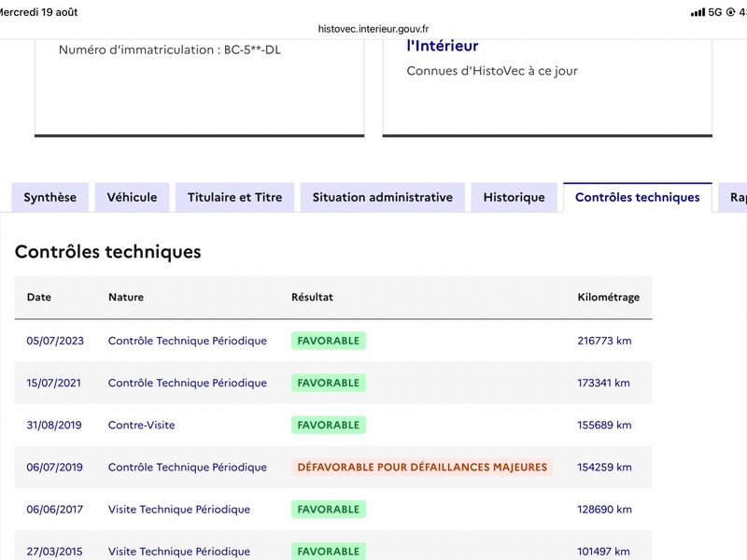
Task: Open the Synthèse tab
Action: coord(50,197)
